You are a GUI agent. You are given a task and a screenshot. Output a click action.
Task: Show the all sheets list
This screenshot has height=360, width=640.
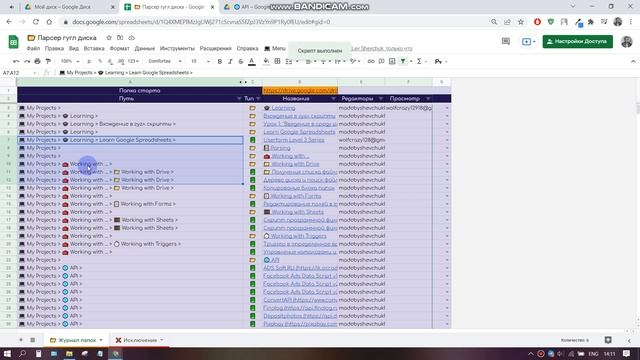[x=33, y=340]
